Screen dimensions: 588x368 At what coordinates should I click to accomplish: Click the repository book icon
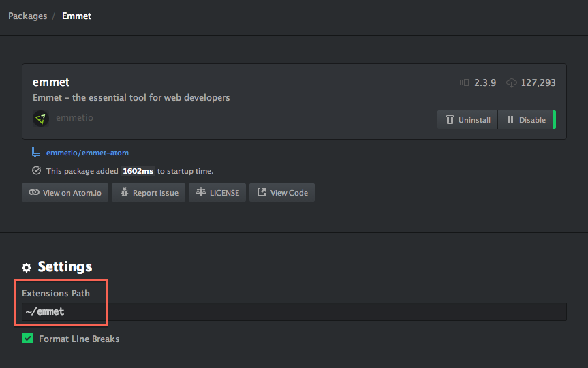pos(36,152)
